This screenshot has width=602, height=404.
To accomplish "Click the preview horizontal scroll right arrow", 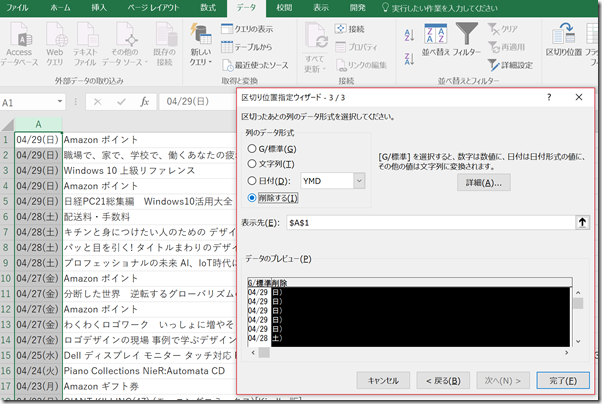I will click(566, 353).
